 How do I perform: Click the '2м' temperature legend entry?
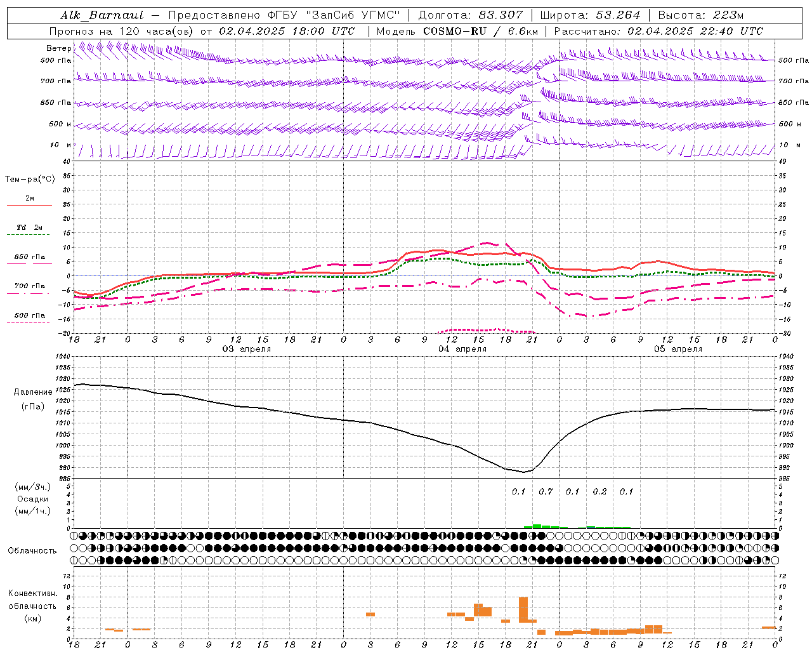pos(30,199)
